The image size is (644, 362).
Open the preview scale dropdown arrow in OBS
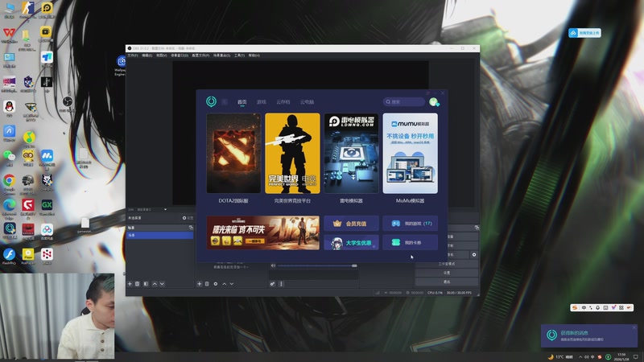(165, 209)
